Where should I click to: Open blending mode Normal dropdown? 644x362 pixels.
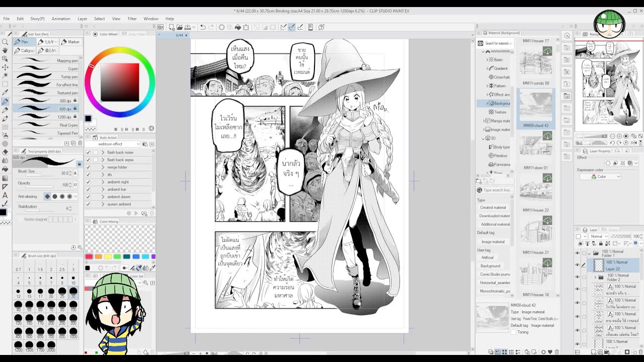(599, 236)
